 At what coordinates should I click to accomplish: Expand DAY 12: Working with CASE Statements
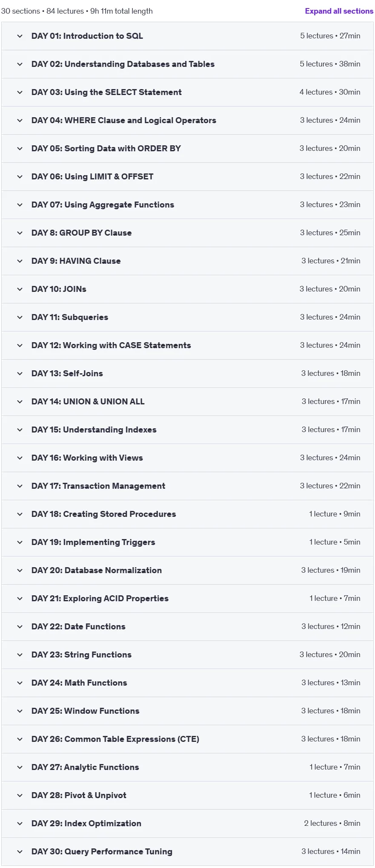(x=187, y=346)
